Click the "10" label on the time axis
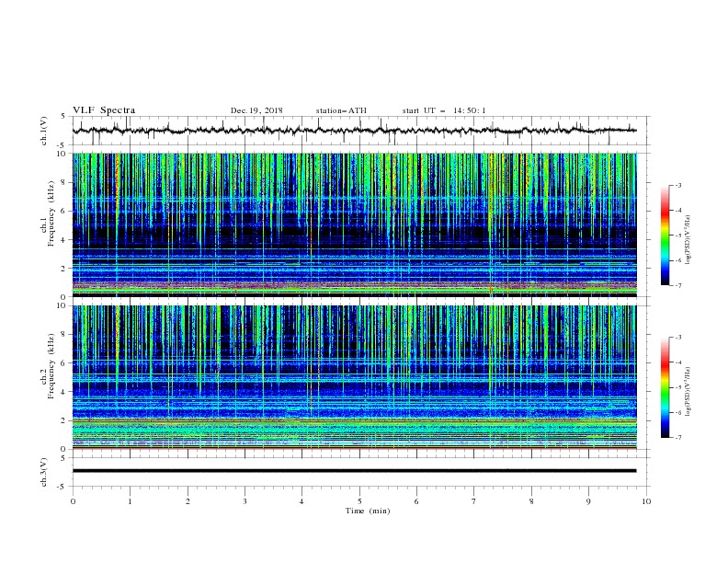The height and width of the screenshot is (563, 728). 646,501
